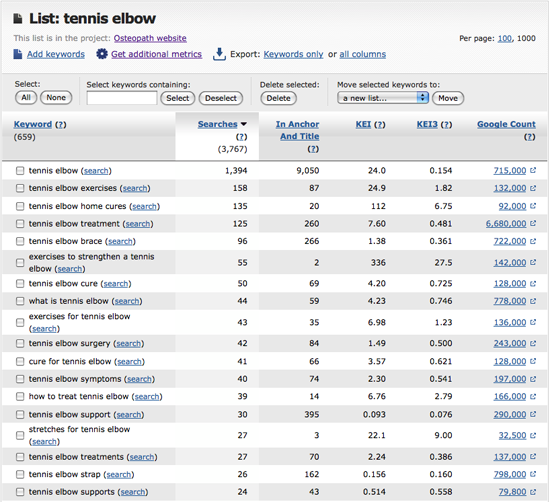Viewport: 550px width, 502px height.
Task: Sort by the Keyword column header
Action: tap(33, 125)
